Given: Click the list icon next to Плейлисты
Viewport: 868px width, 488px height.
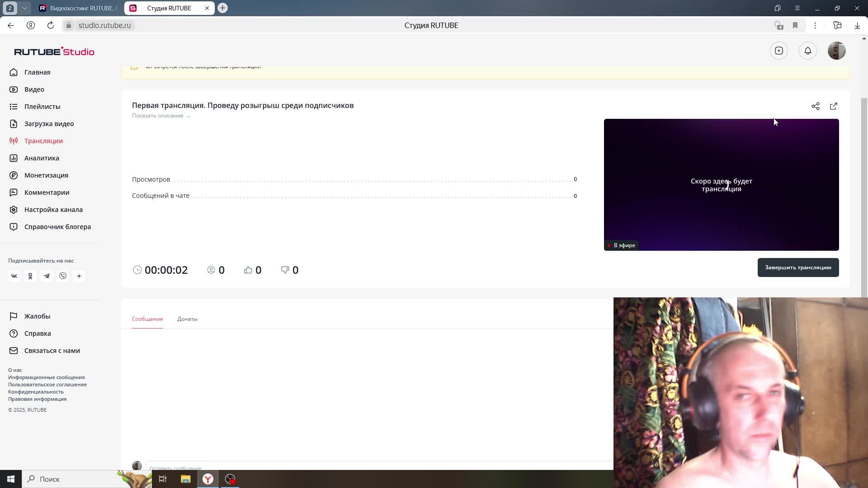Looking at the screenshot, I should (x=14, y=107).
